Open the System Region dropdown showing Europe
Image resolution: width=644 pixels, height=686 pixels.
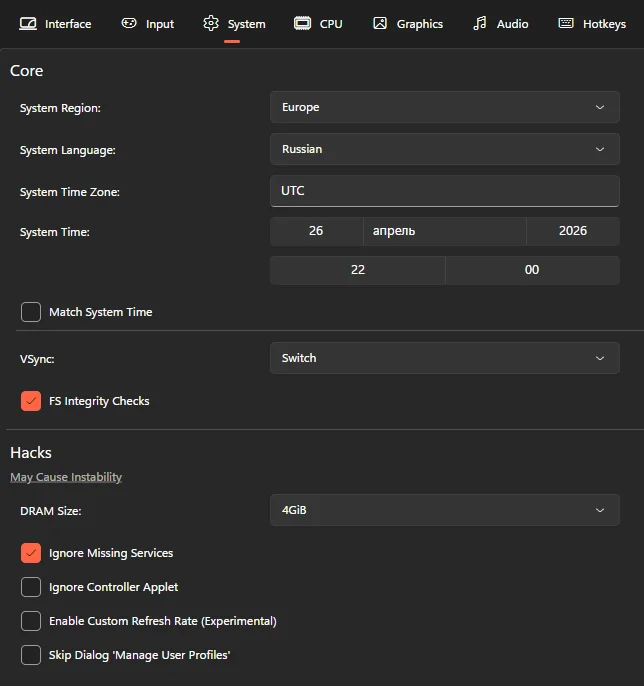pos(444,107)
